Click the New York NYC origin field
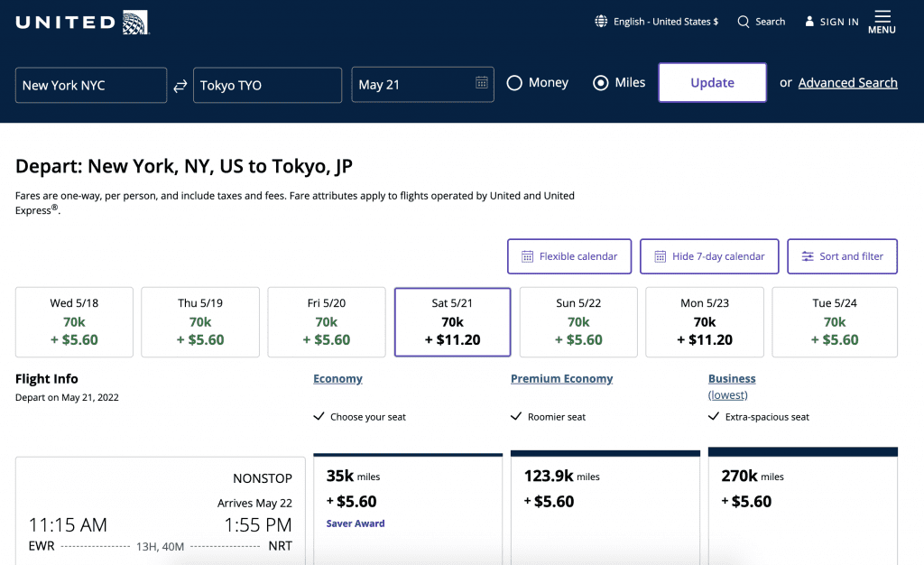Viewport: 924px width, 565px height. click(x=91, y=86)
